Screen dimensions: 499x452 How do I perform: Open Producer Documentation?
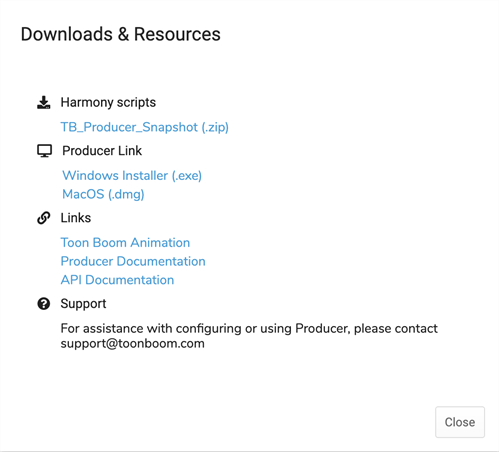click(x=133, y=261)
